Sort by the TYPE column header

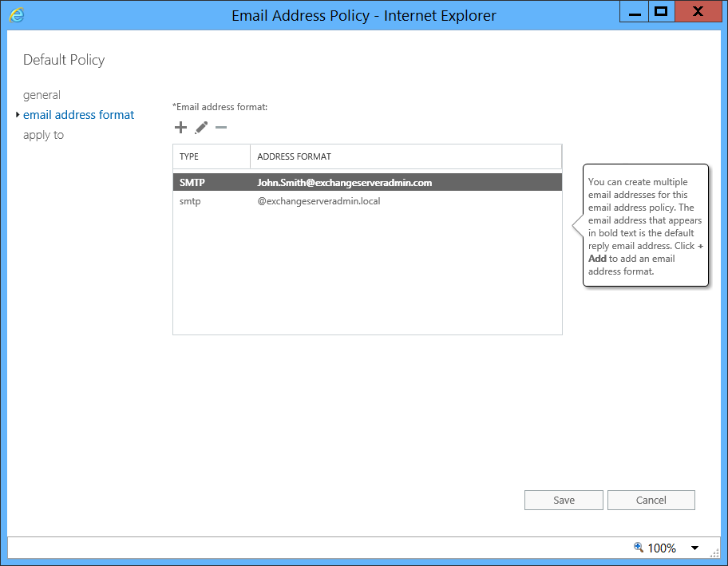212,156
